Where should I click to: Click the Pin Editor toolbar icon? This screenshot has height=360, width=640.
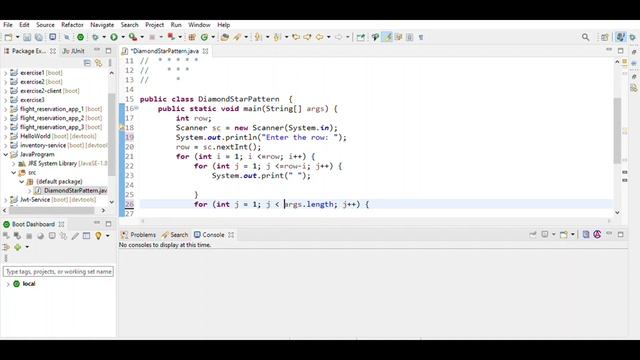pyautogui.click(x=360, y=37)
